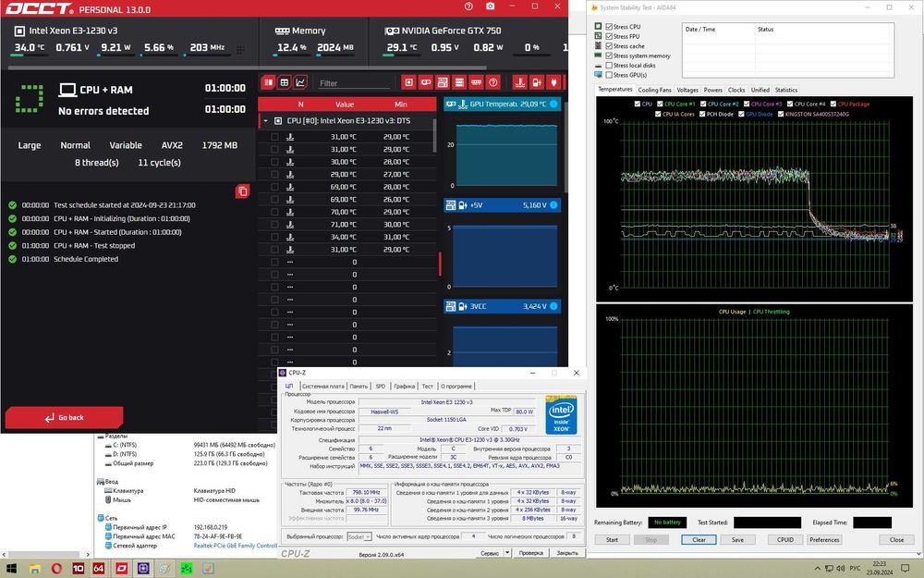Take a screenshot with OCCT camera icon
This screenshot has height=578, width=924.
(x=491, y=6)
